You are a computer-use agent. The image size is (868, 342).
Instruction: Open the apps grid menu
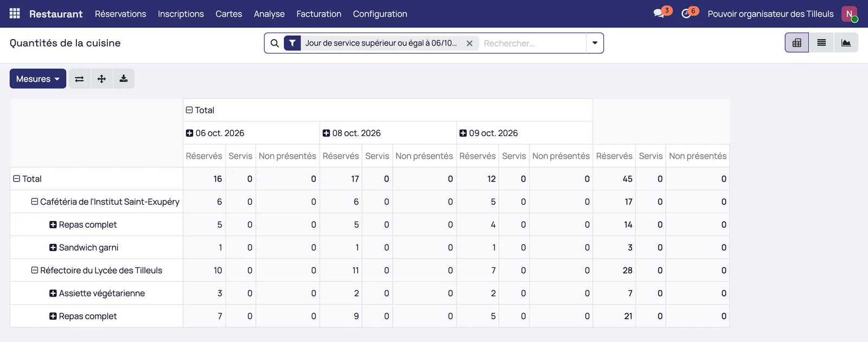[15, 14]
